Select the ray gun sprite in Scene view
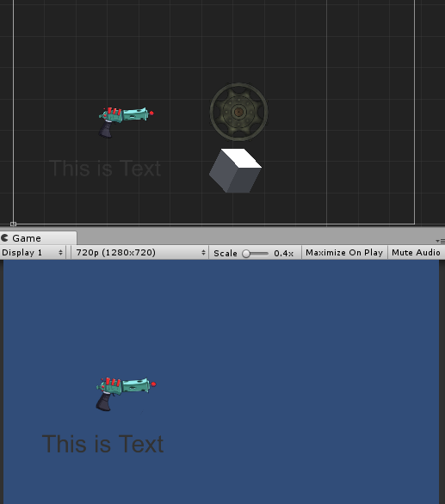 [x=126, y=122]
